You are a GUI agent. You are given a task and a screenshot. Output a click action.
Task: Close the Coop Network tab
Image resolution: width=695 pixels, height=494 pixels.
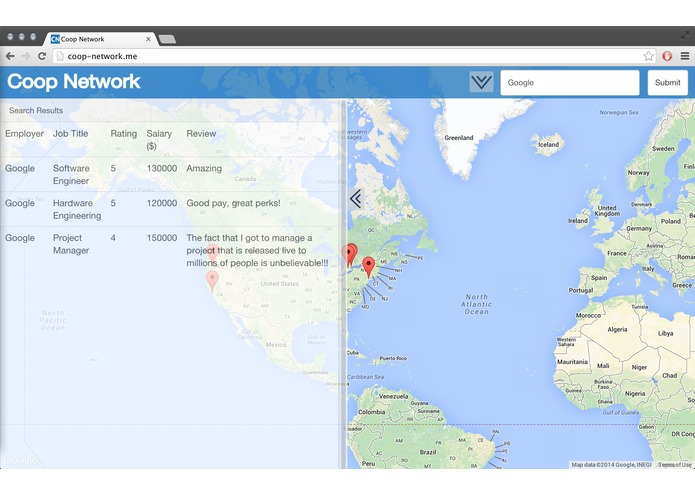[148, 39]
